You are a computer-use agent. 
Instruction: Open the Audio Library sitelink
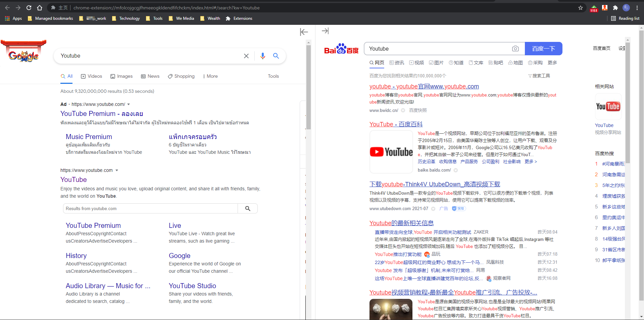(108, 286)
